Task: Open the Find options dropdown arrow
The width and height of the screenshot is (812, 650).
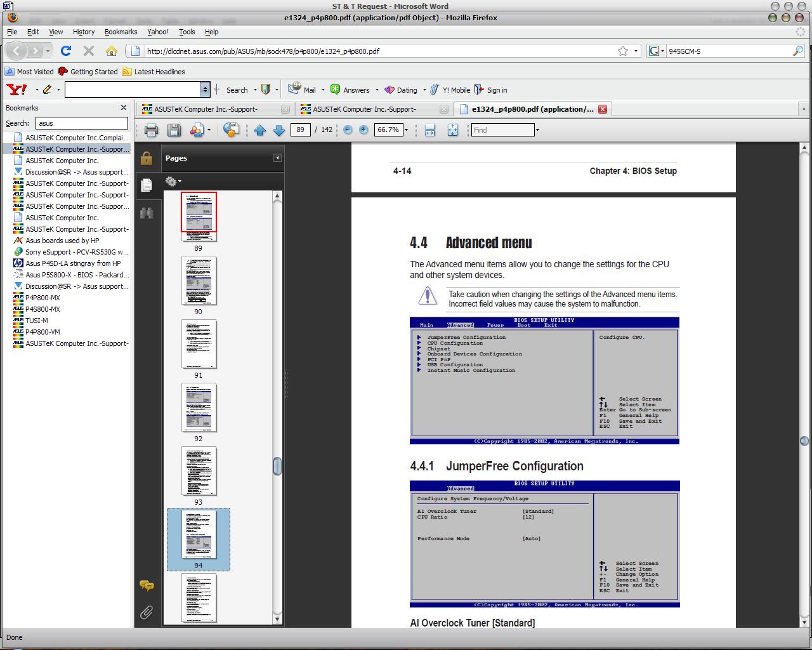Action: (x=537, y=130)
